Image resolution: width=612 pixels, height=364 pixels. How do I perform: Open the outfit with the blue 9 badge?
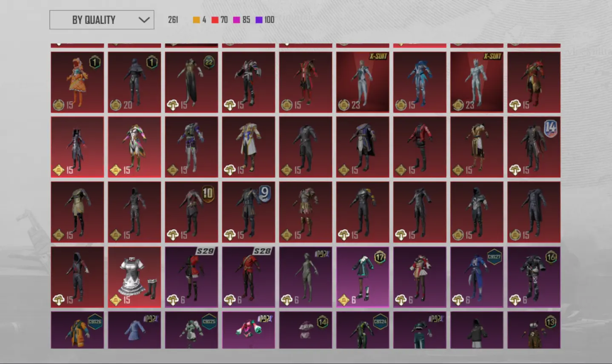(x=248, y=212)
